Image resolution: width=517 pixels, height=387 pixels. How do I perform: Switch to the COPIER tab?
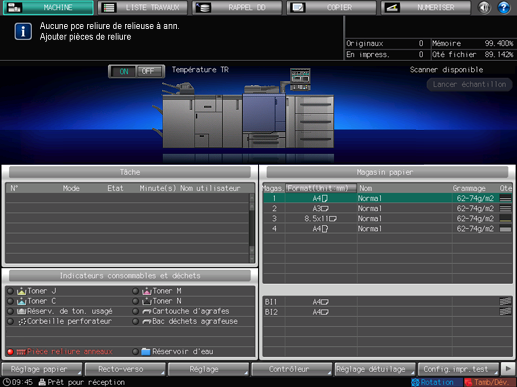332,7
